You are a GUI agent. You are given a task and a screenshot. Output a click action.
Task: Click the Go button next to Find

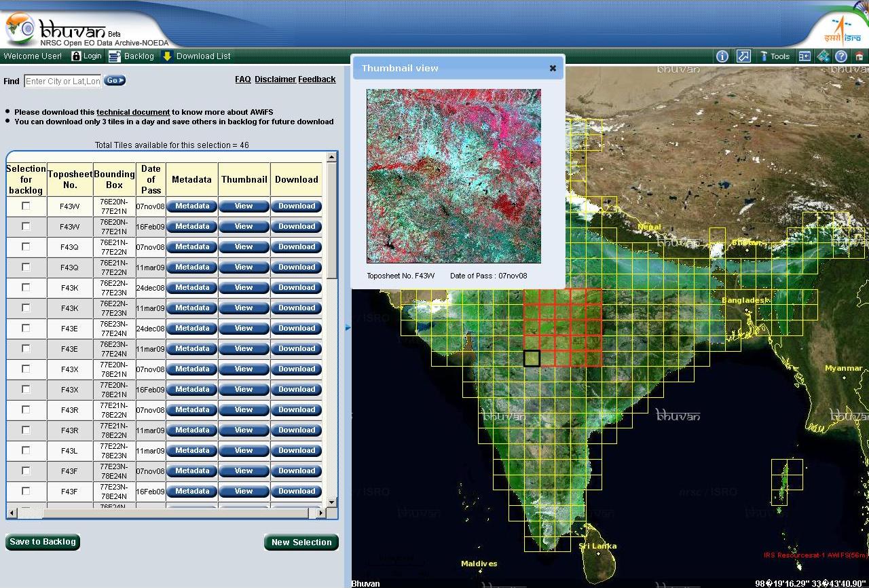[x=114, y=80]
